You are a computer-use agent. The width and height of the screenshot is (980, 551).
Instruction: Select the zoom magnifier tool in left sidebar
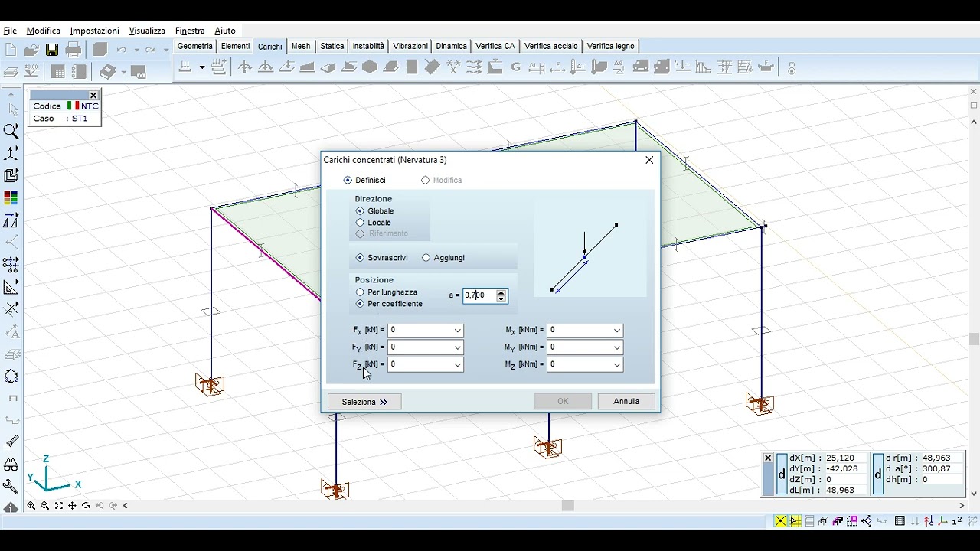[11, 132]
